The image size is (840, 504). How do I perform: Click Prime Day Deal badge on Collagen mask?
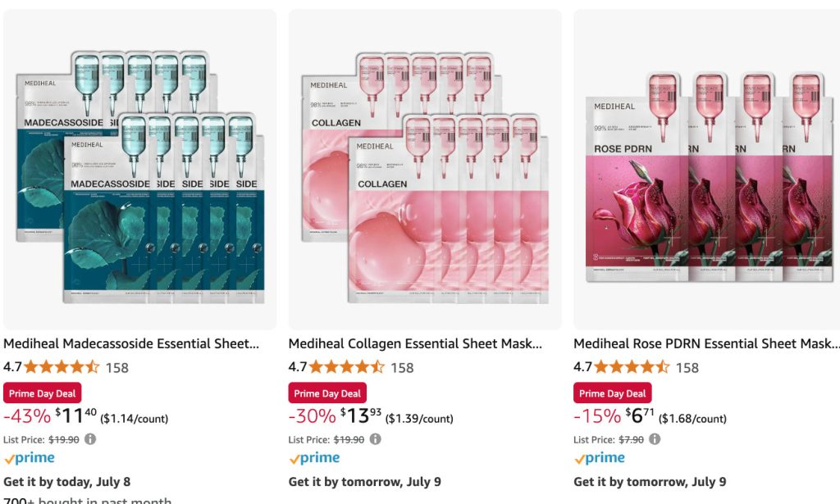[x=327, y=393]
